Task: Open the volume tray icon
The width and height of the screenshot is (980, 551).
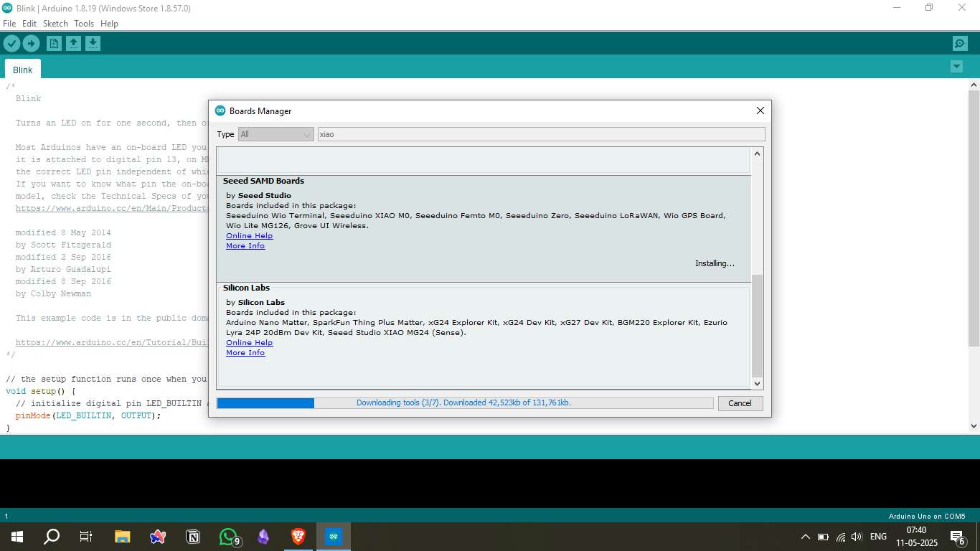Action: click(x=857, y=537)
